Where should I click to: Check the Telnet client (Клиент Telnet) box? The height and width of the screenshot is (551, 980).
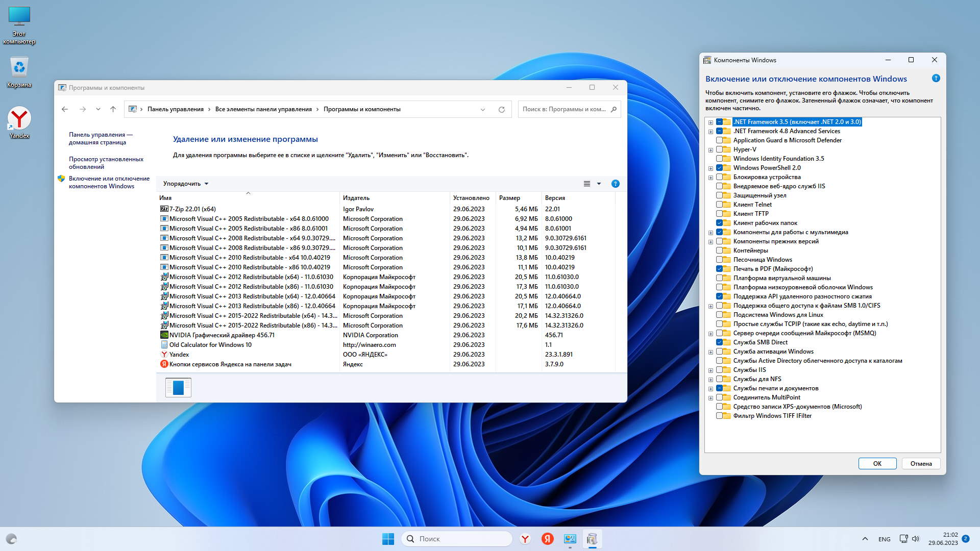(719, 205)
